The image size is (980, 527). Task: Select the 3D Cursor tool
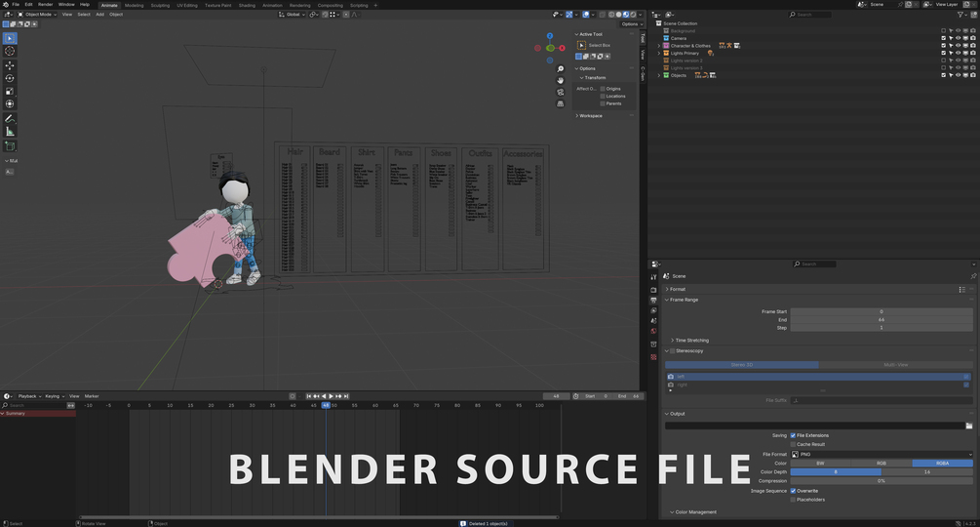10,52
